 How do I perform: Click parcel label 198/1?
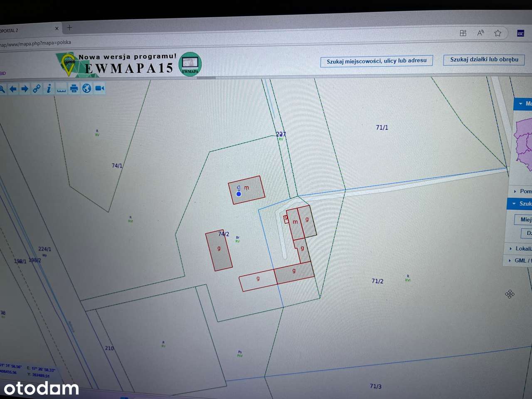tap(20, 261)
